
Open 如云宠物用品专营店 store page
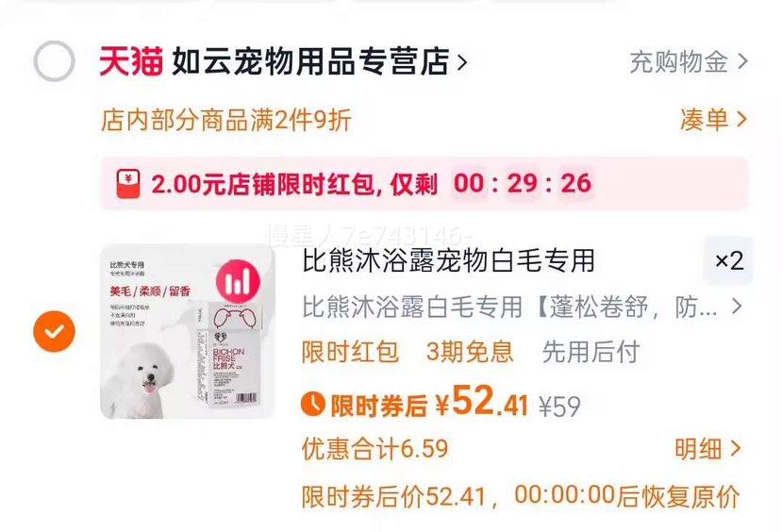(309, 61)
